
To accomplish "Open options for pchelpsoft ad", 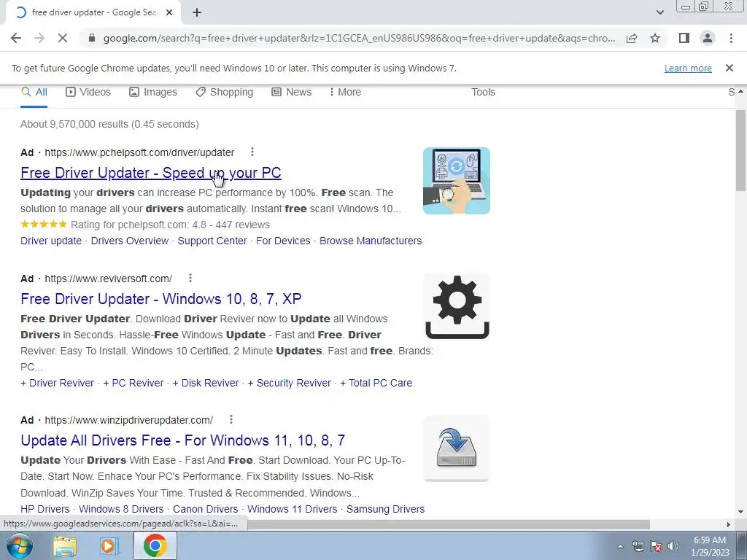I will click(x=252, y=152).
